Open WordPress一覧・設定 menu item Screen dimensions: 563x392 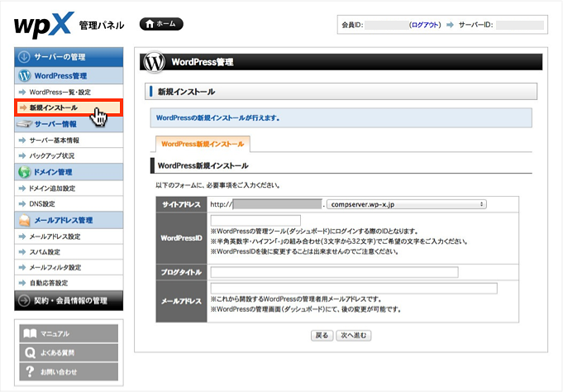pyautogui.click(x=69, y=92)
